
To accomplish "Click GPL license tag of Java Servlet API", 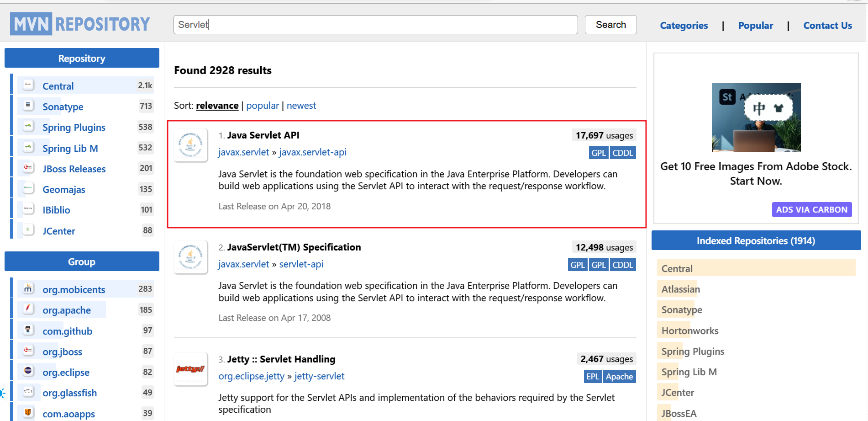I will [598, 153].
